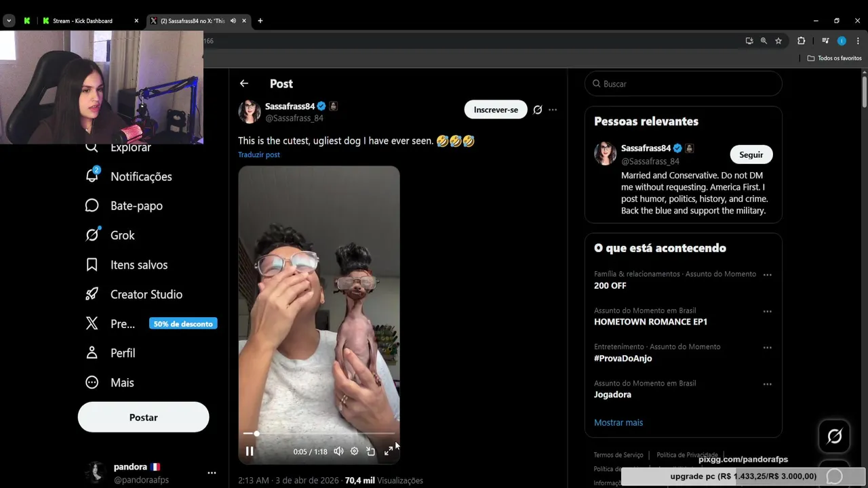Open Mais in sidebar
Image resolution: width=868 pixels, height=488 pixels.
pyautogui.click(x=122, y=382)
